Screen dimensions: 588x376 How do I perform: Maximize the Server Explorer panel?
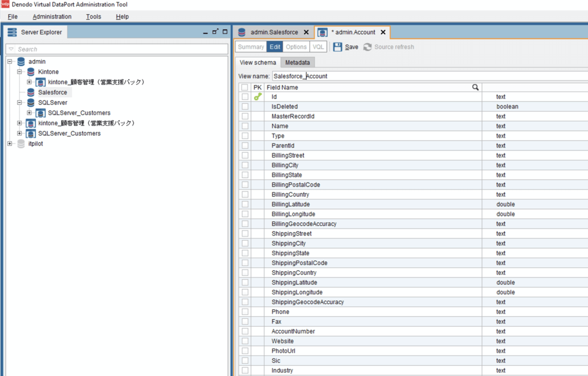pyautogui.click(x=225, y=32)
